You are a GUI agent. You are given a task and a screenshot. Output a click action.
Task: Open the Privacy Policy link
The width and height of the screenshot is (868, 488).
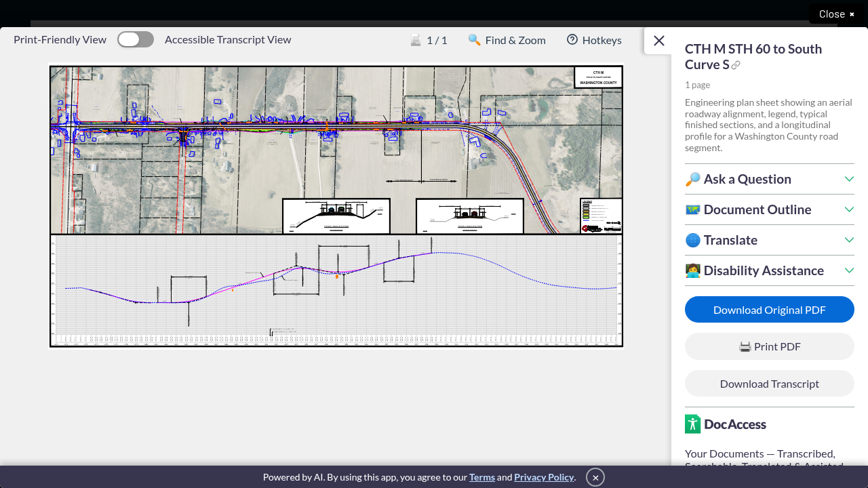coord(545,477)
